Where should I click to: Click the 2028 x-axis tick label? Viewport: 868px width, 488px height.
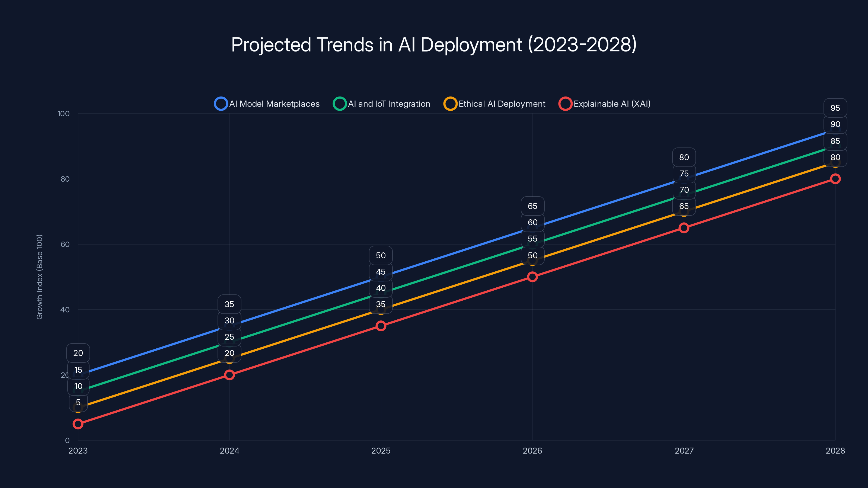pos(835,451)
